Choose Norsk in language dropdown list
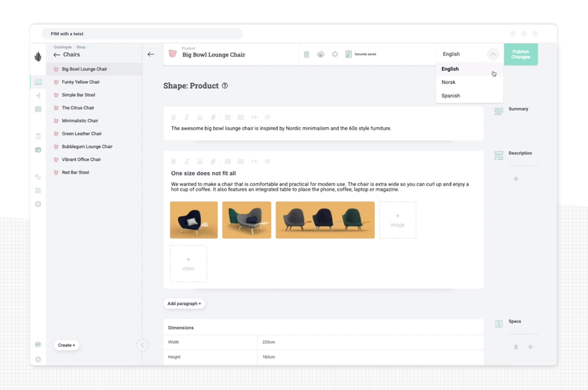Image resolution: width=588 pixels, height=390 pixels. point(469,82)
